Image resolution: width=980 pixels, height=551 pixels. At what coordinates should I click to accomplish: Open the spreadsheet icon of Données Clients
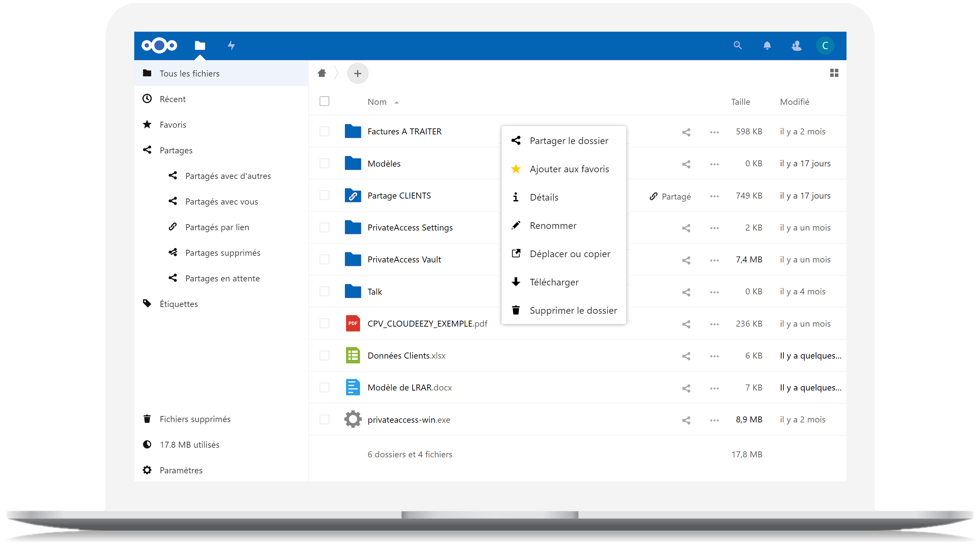[353, 355]
